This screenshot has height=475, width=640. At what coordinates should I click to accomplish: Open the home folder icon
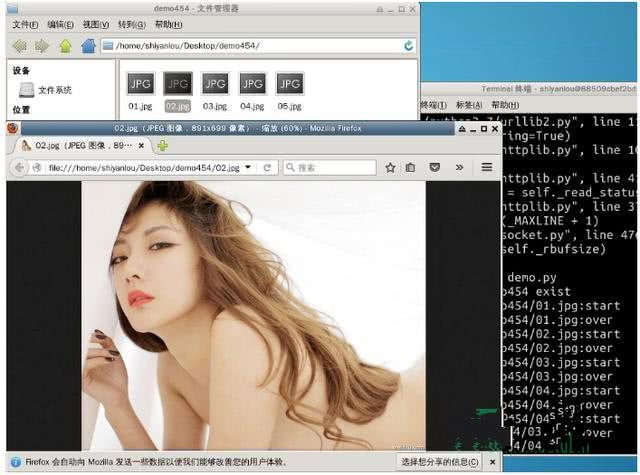[x=88, y=46]
